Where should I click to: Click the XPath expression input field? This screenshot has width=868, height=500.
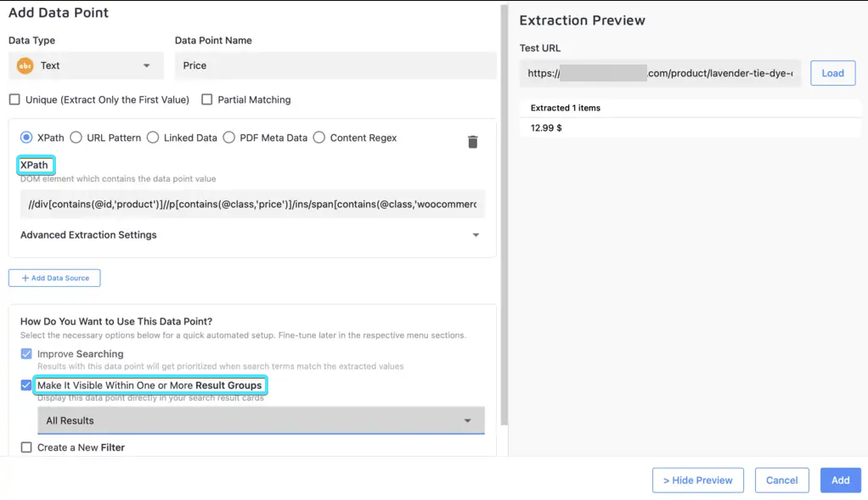[252, 204]
